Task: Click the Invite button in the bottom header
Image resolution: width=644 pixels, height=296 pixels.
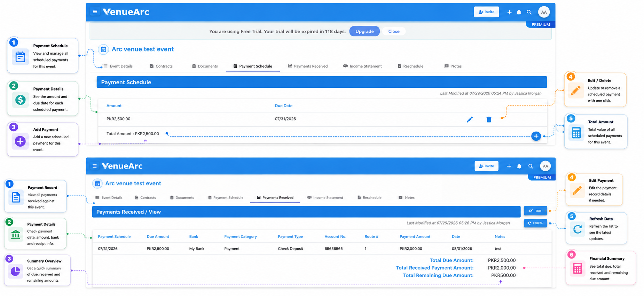Action: point(486,166)
